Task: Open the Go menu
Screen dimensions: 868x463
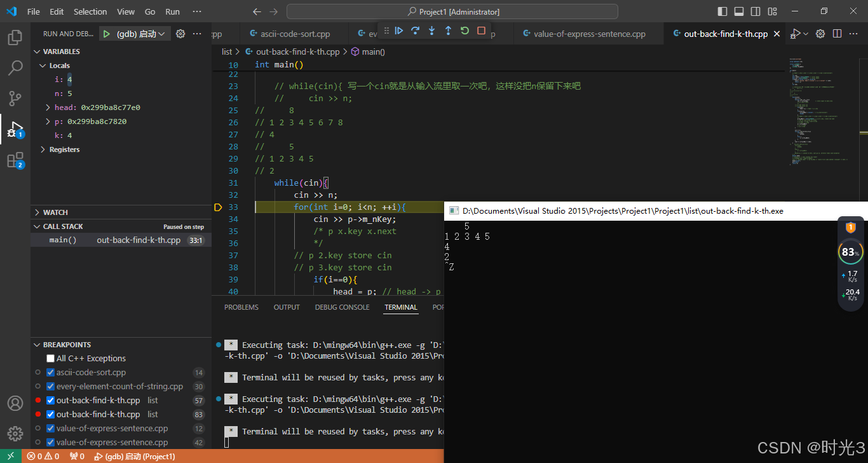Action: 150,11
